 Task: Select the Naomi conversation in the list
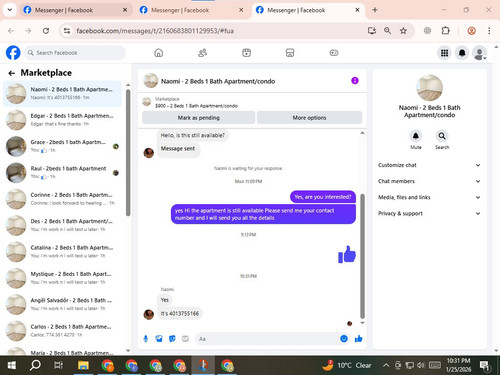pyautogui.click(x=63, y=93)
